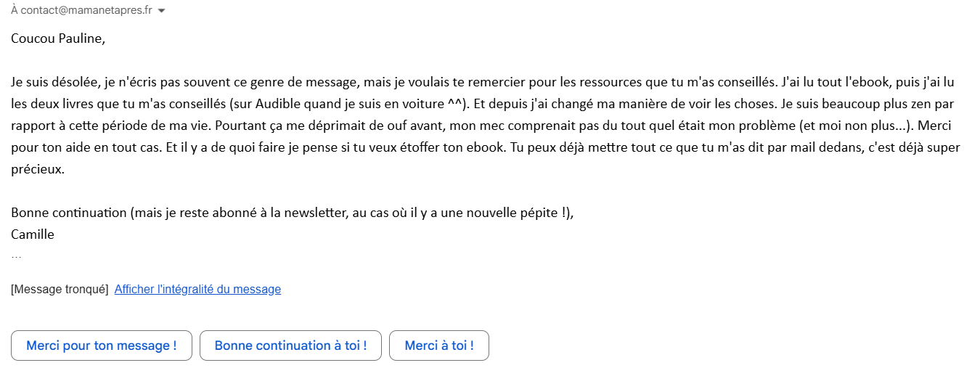Viewport: 980px width, 368px height.
Task: Reply with the "Merci à toi !" suggestion
Action: pos(438,345)
